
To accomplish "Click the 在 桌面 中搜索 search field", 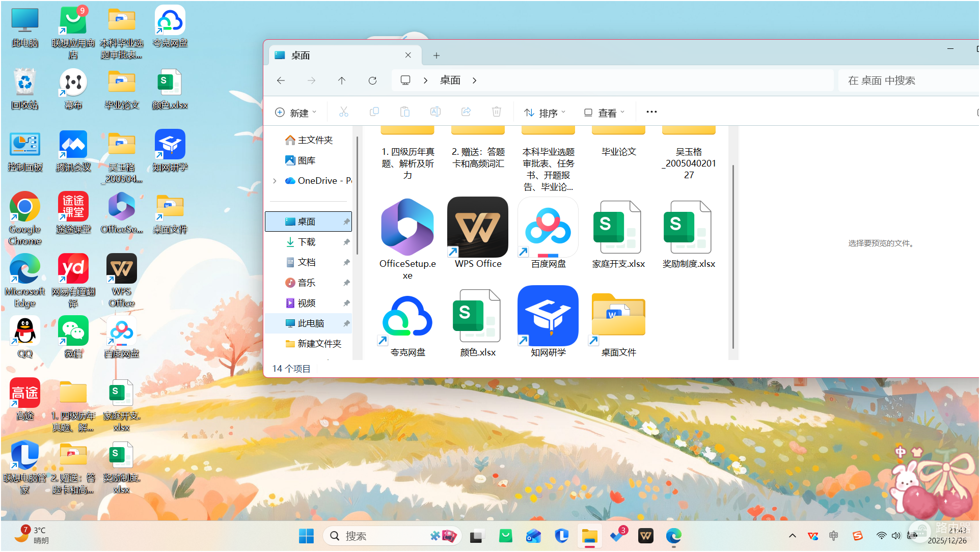I will coord(909,80).
